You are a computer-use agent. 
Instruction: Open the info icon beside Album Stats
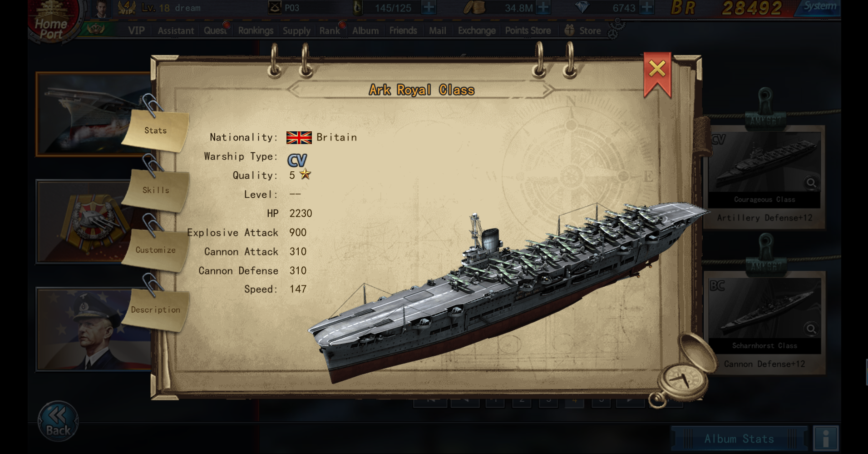click(x=826, y=439)
